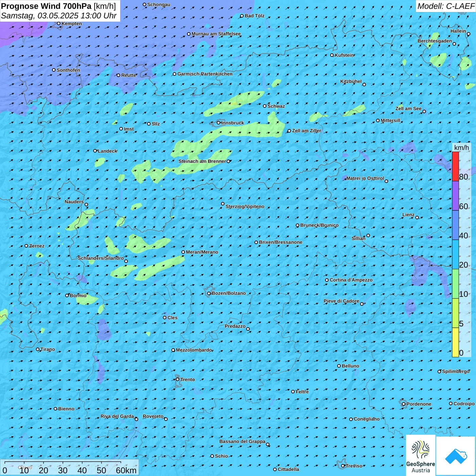The width and height of the screenshot is (476, 476).
Task: Click the 'Murnau am Staffelsee' label
Action: [216, 34]
